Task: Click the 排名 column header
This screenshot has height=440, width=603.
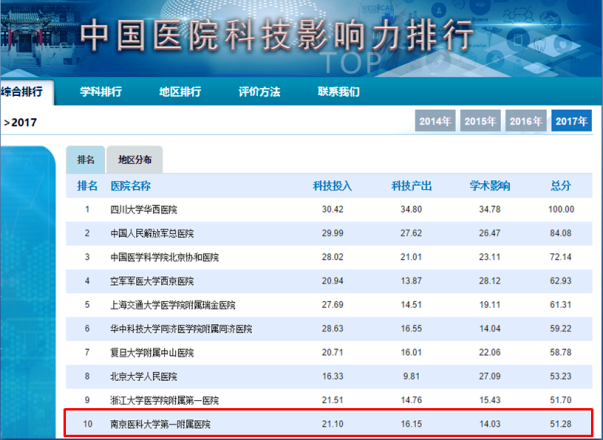Action: pos(87,186)
